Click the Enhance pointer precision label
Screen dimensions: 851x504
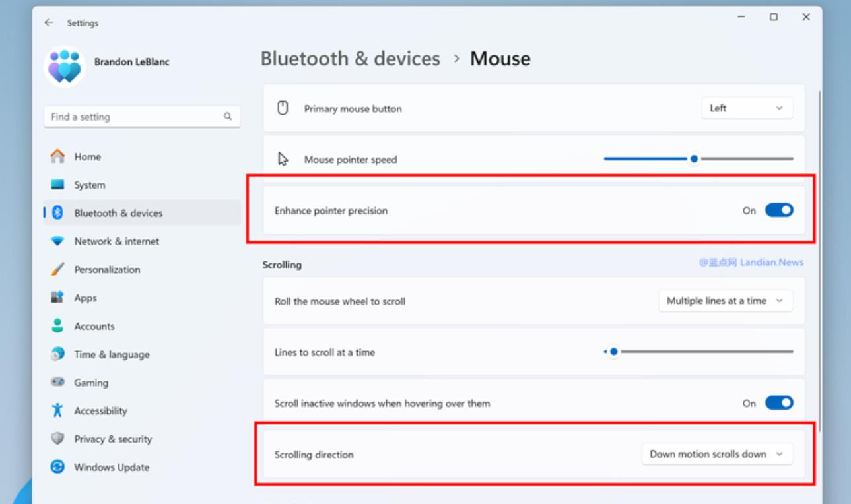click(331, 211)
